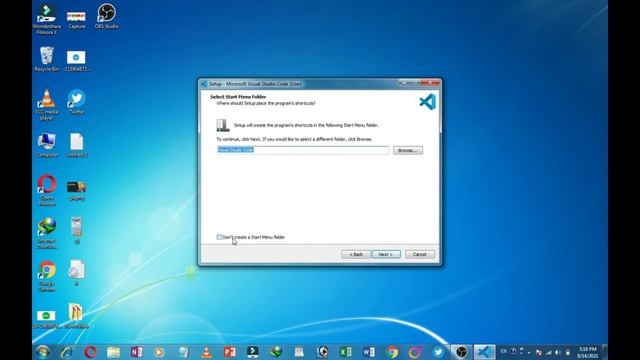The image size is (640, 360).
Task: Select Internet Download Manager desktop shortcut
Action: 47,233
